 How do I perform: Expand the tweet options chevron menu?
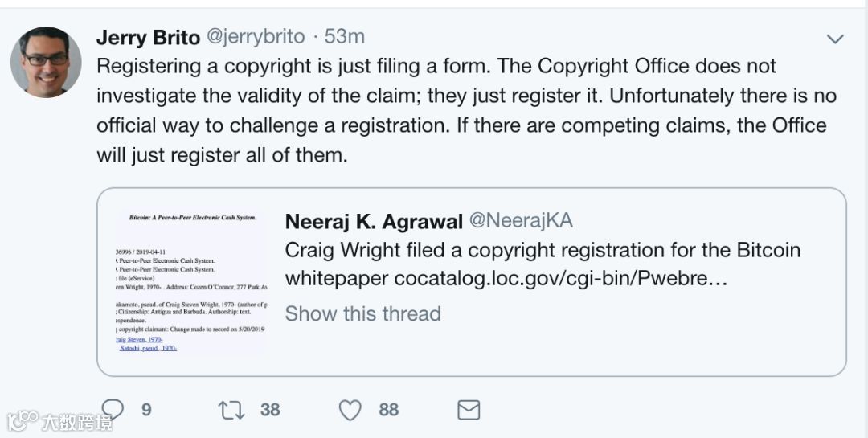coord(835,39)
